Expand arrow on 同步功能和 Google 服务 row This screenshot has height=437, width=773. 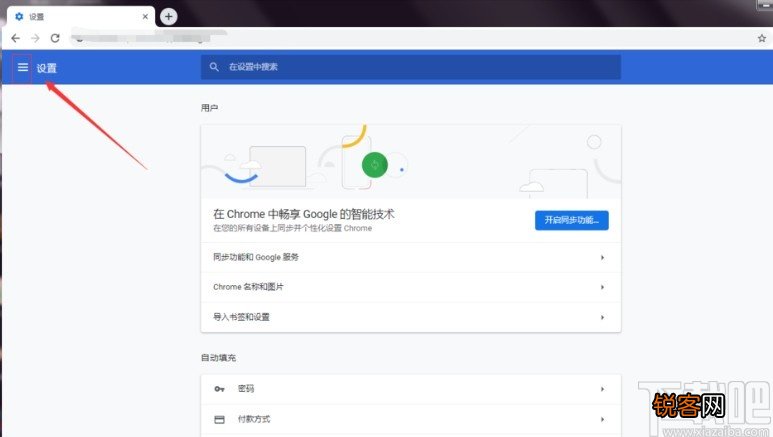pyautogui.click(x=602, y=257)
